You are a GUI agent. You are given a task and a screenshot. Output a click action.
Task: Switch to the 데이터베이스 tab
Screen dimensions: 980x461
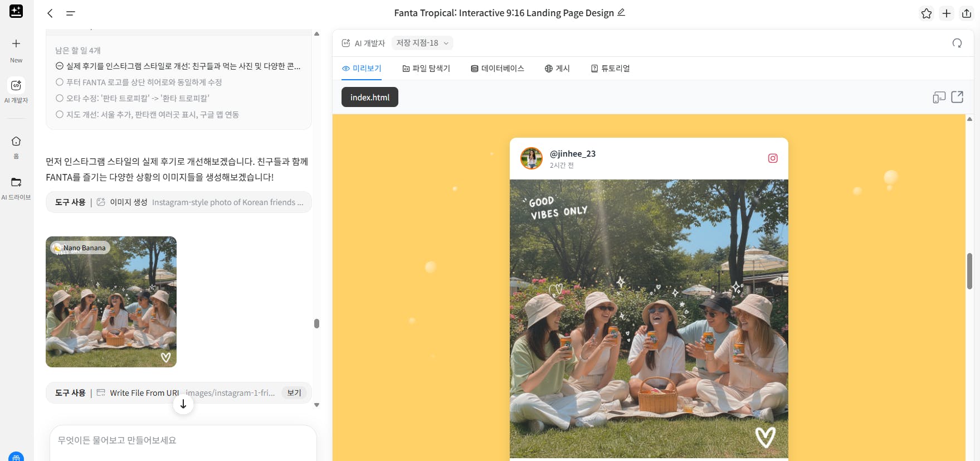point(498,68)
